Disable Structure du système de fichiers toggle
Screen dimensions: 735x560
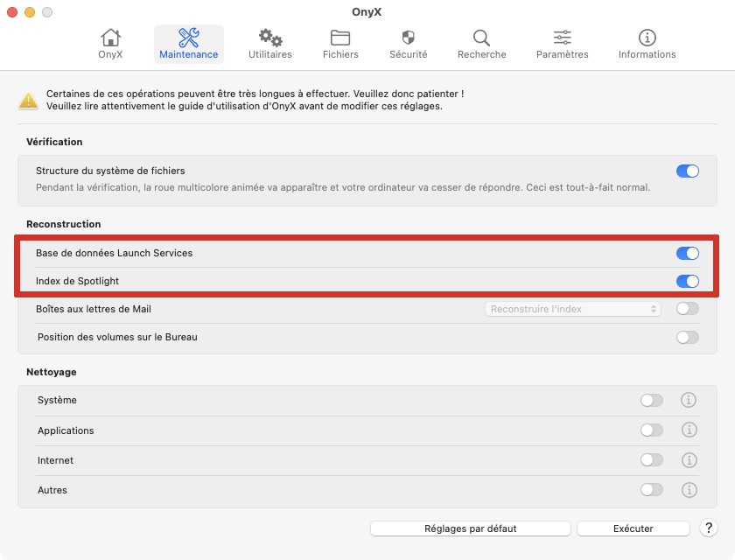click(687, 171)
